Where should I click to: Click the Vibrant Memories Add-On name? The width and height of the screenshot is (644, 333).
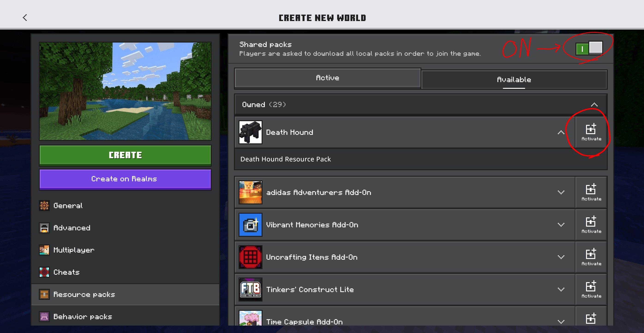312,225
